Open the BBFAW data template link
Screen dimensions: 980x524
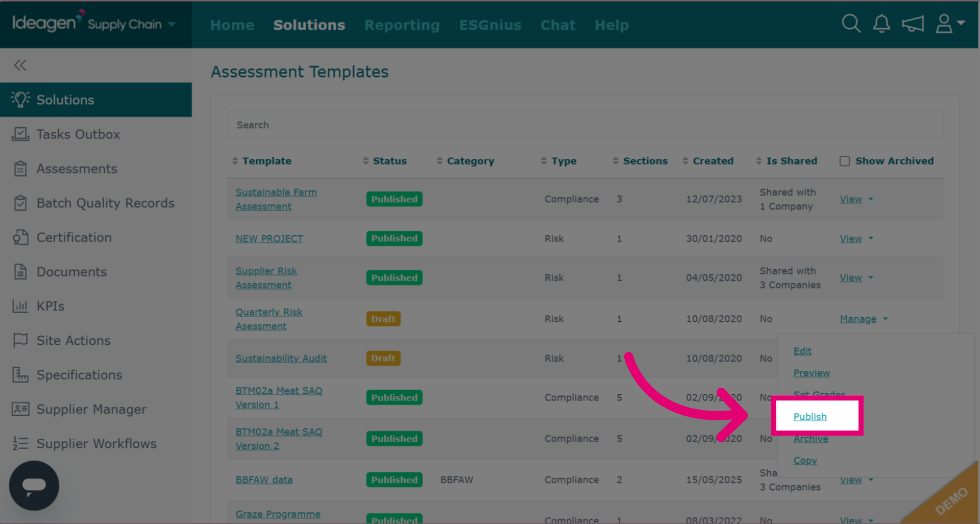pos(264,480)
